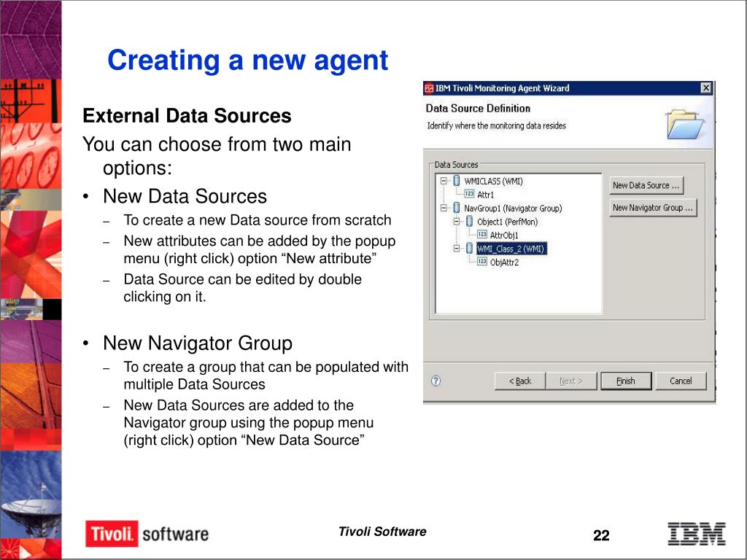Screen dimensions: 747x560
Task: Click the New Data Source button
Action: 646,185
